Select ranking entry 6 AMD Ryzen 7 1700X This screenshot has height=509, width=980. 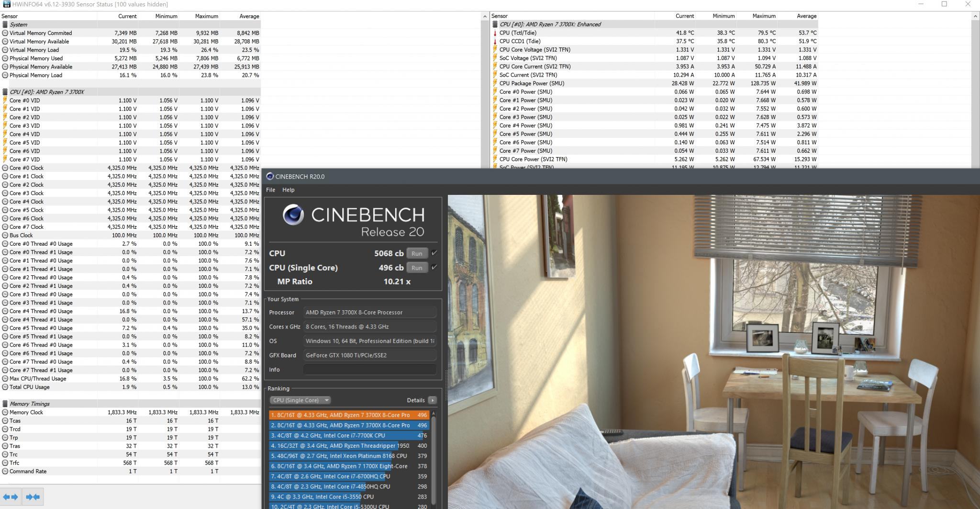click(349, 466)
